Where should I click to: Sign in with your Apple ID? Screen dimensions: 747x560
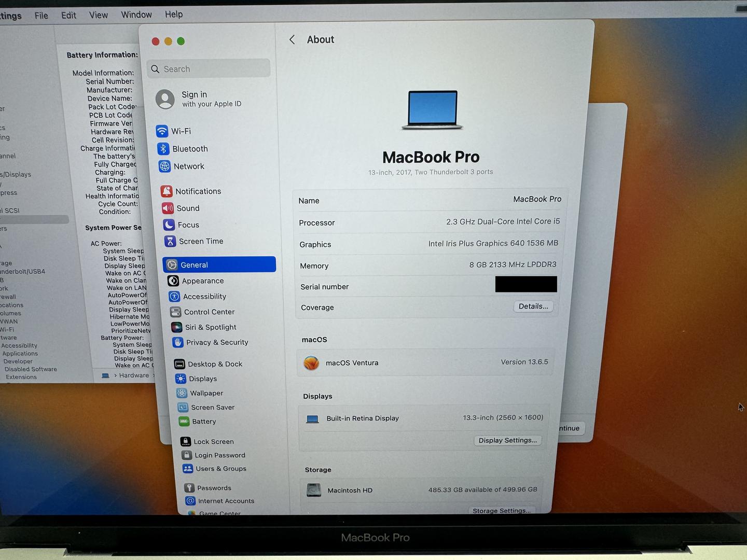pyautogui.click(x=211, y=99)
